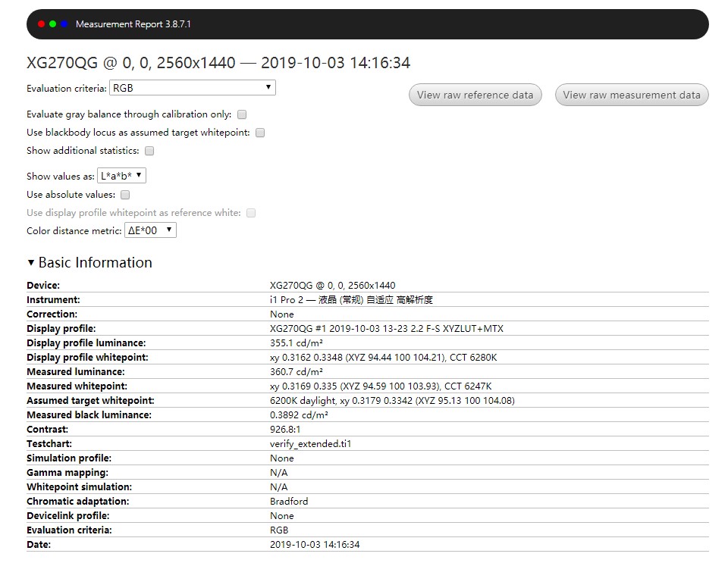Toggle blackbody locus as assumed target whitepoint

point(259,133)
